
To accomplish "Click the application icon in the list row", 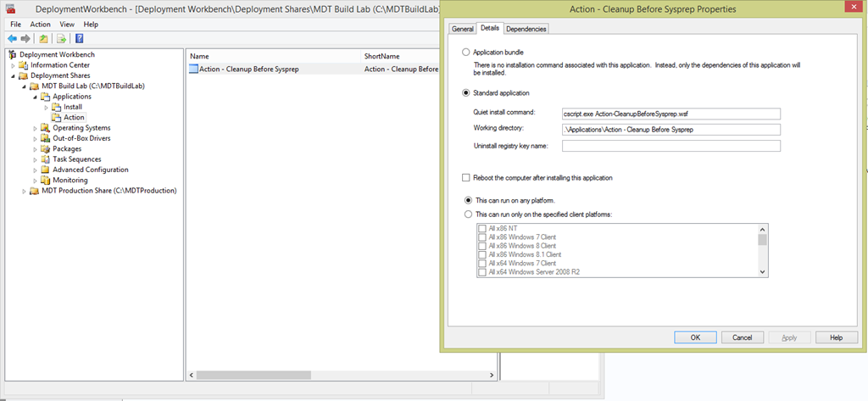I will coord(193,69).
